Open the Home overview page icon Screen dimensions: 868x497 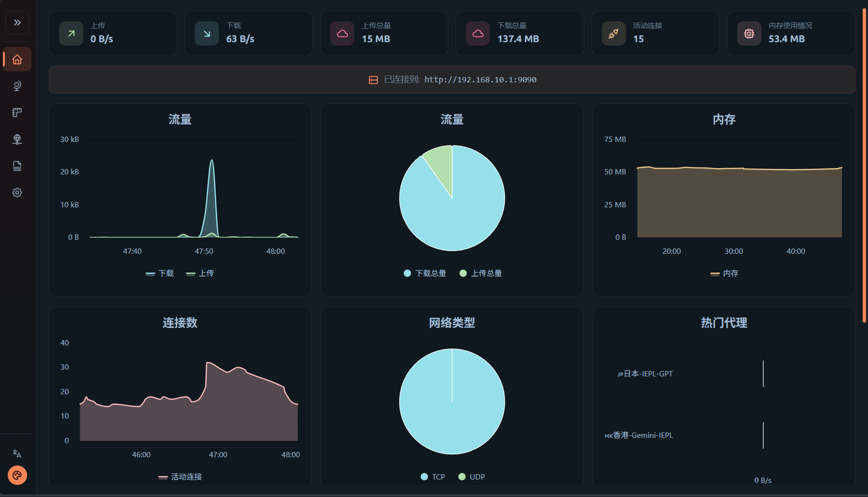click(x=17, y=60)
